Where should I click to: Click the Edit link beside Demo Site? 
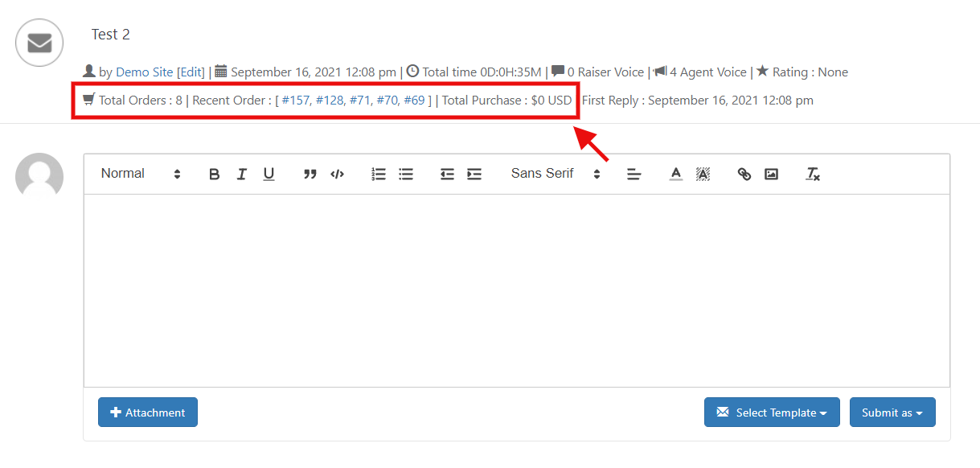pos(191,72)
